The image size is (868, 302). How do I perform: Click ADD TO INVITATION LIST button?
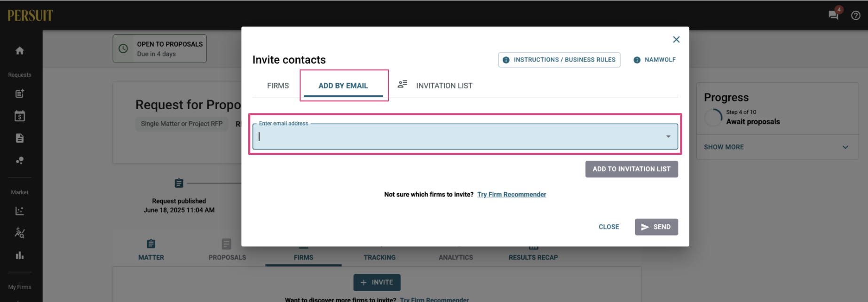(631, 169)
